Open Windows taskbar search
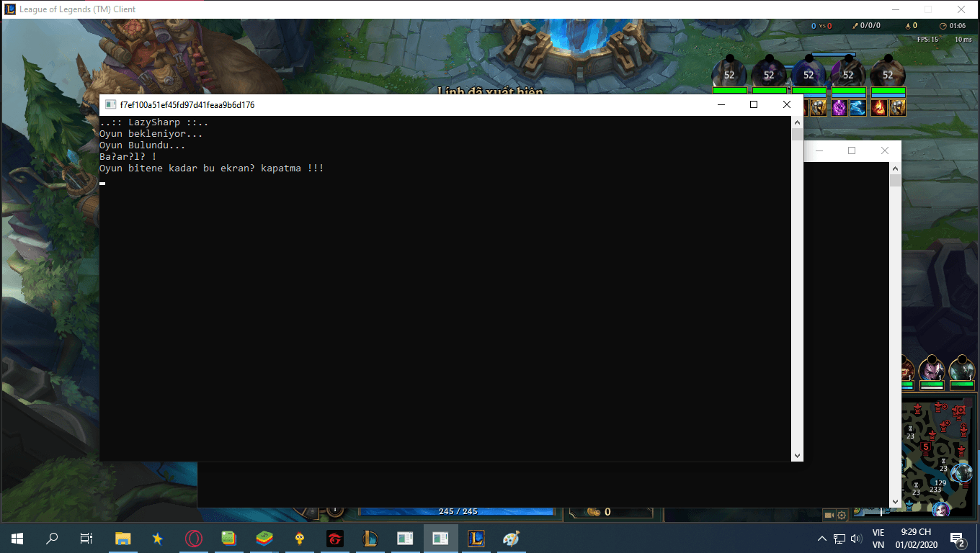Screen dimensions: 980x553 coord(52,538)
